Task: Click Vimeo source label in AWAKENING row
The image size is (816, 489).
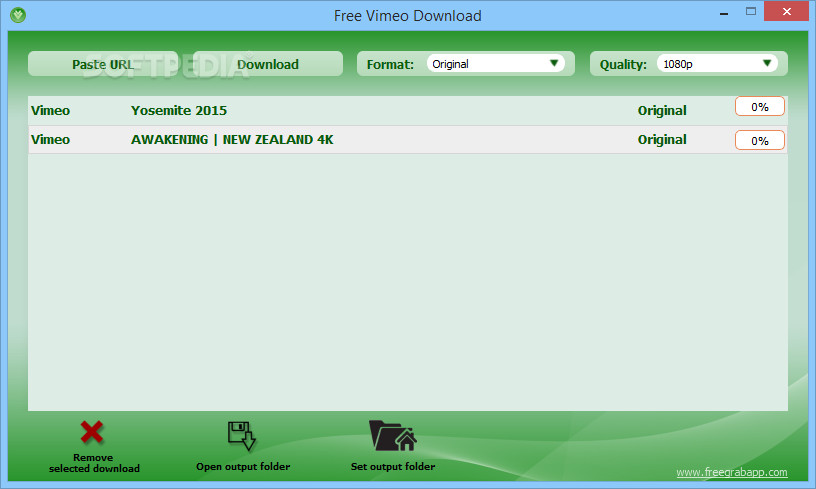Action: [50, 139]
